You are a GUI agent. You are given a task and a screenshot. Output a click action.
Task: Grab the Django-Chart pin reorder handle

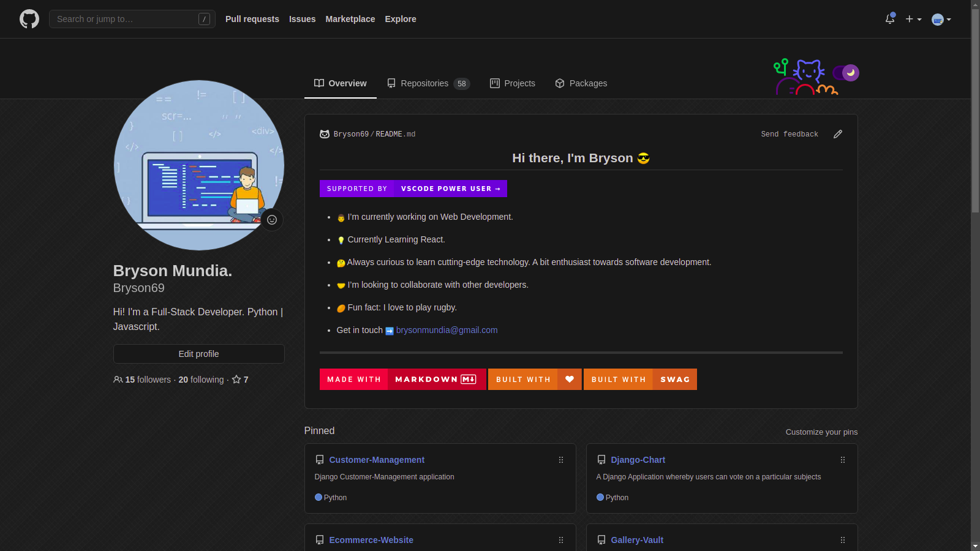[x=843, y=460]
